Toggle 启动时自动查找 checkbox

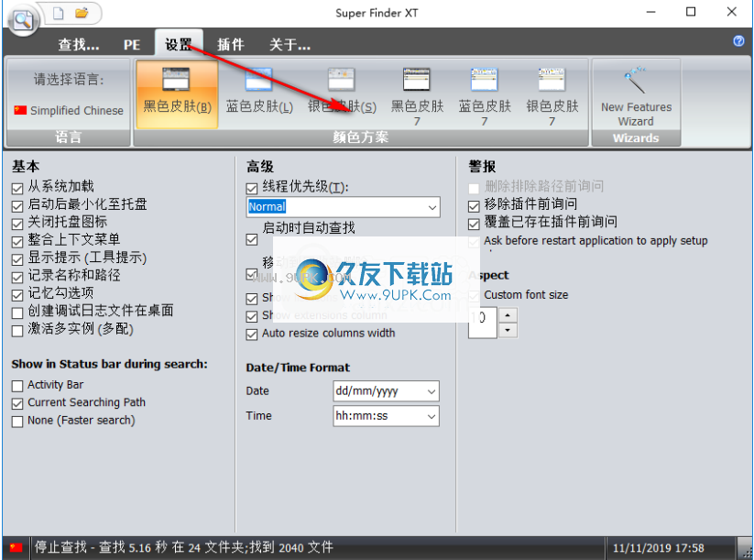[252, 239]
